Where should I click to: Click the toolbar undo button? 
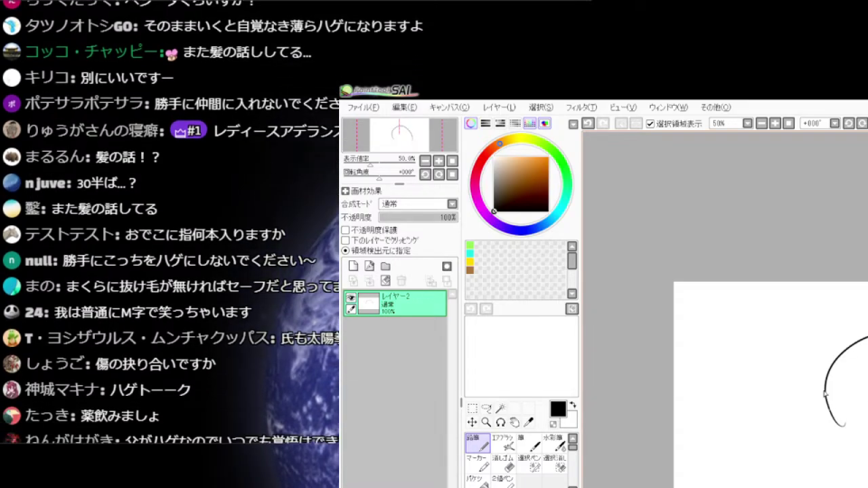pos(588,123)
